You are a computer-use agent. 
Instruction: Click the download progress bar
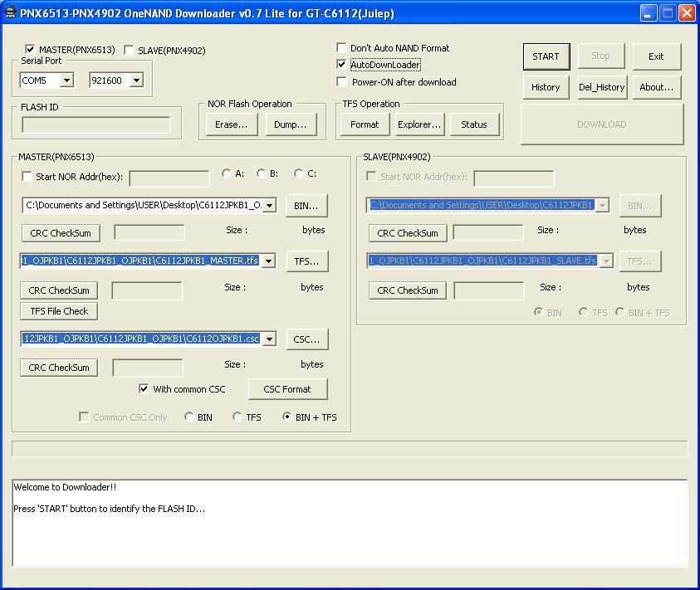(350, 449)
